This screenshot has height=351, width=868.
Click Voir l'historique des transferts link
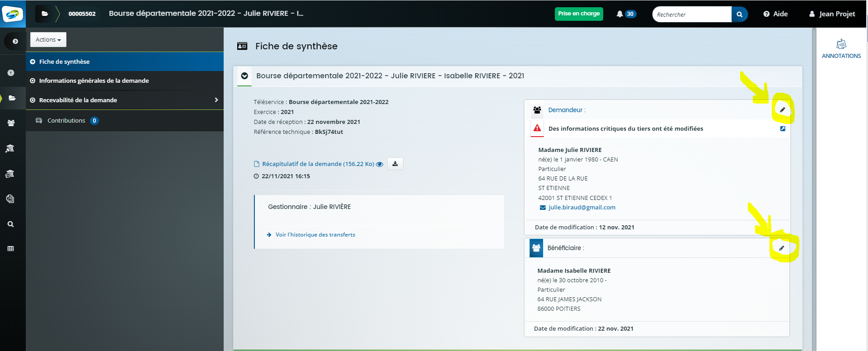315,235
